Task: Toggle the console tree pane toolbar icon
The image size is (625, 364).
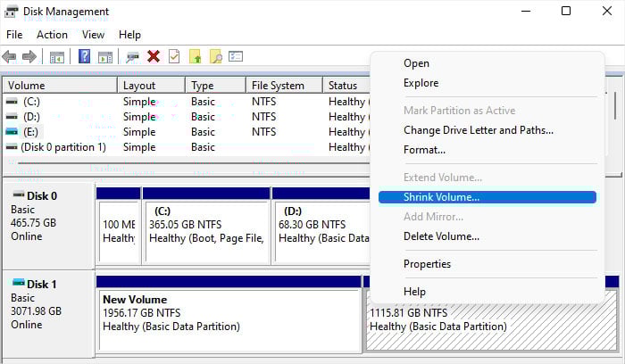Action: [57, 57]
